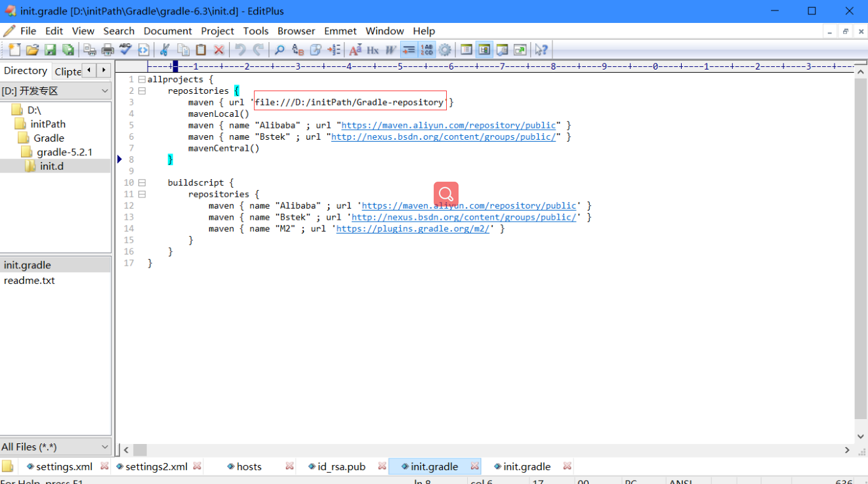The height and width of the screenshot is (484, 868).
Task: Open the File menu
Action: 28,31
